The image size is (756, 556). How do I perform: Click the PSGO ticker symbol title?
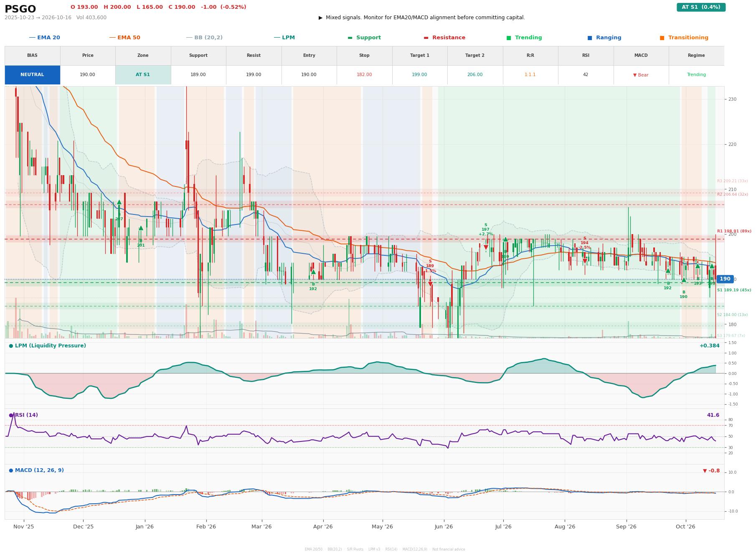click(20, 9)
